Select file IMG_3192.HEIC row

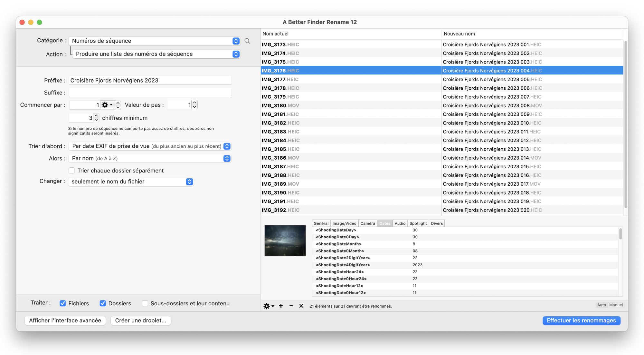[351, 210]
